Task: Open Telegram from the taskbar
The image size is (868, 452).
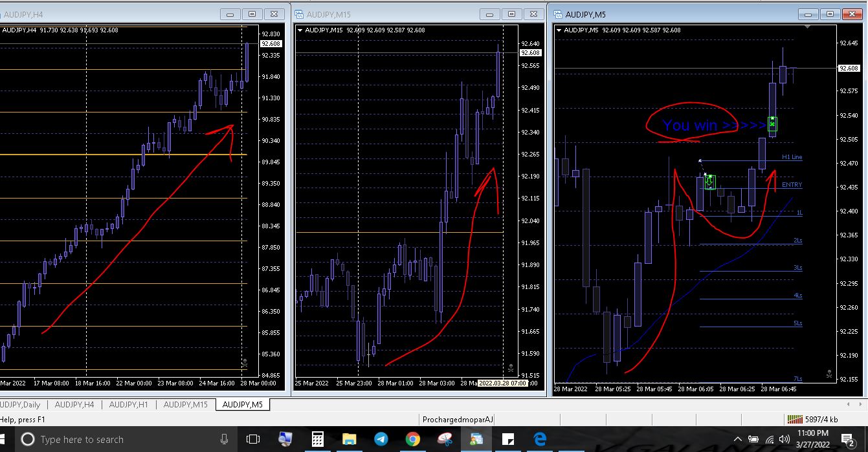Action: 381,439
